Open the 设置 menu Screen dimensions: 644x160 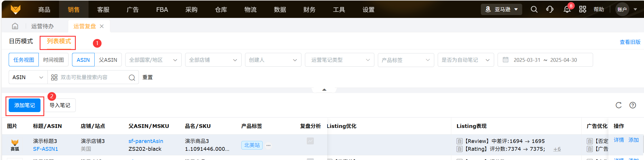tap(369, 10)
